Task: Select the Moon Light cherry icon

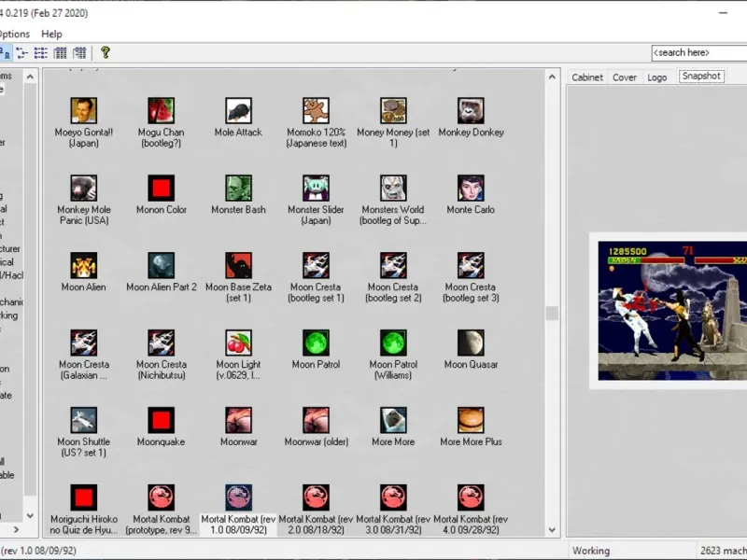Action: click(x=238, y=343)
